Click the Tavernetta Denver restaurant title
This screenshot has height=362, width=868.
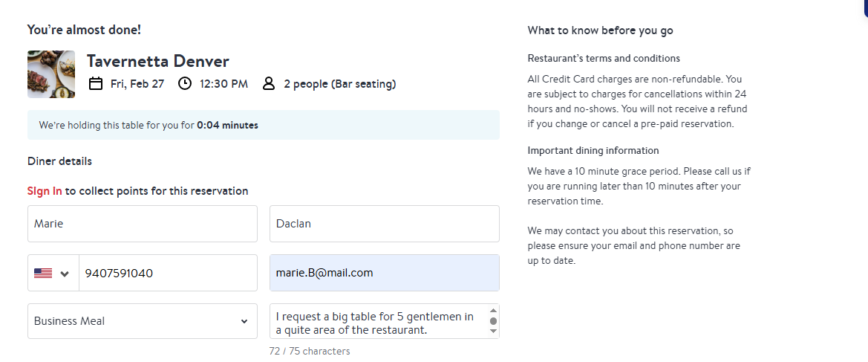coord(158,61)
